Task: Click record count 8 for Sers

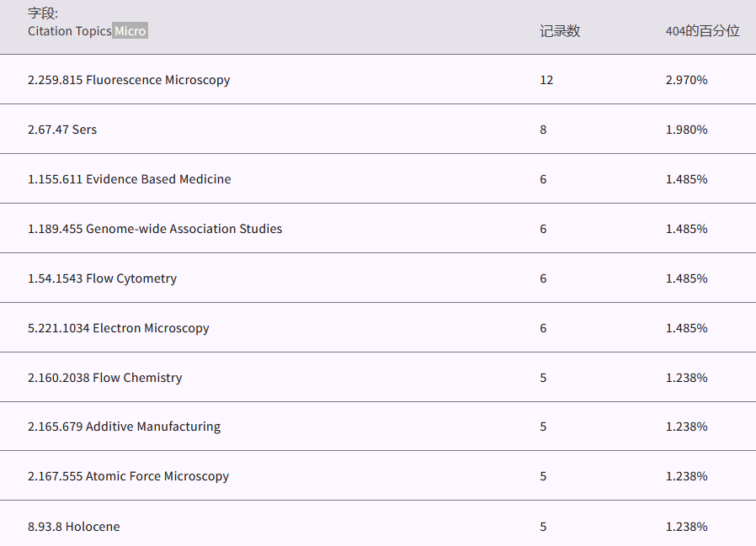Action: (543, 130)
